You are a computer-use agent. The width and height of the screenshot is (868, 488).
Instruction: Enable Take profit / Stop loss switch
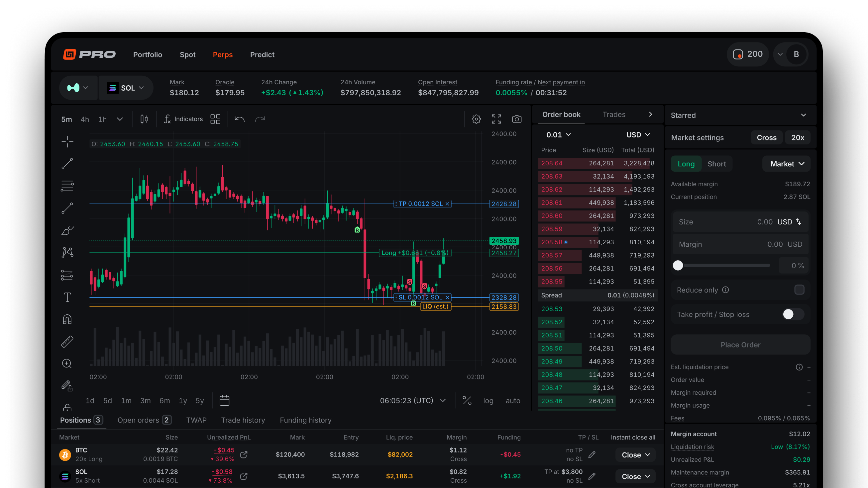coord(793,314)
